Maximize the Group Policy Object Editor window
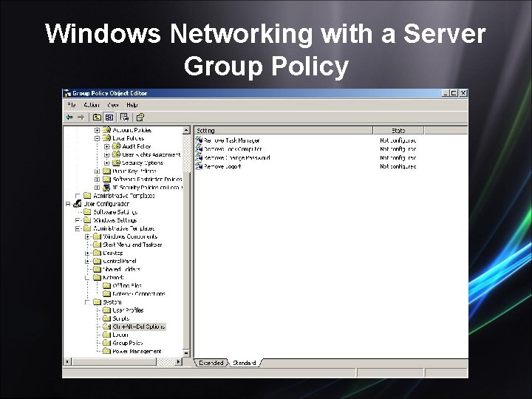 454,93
